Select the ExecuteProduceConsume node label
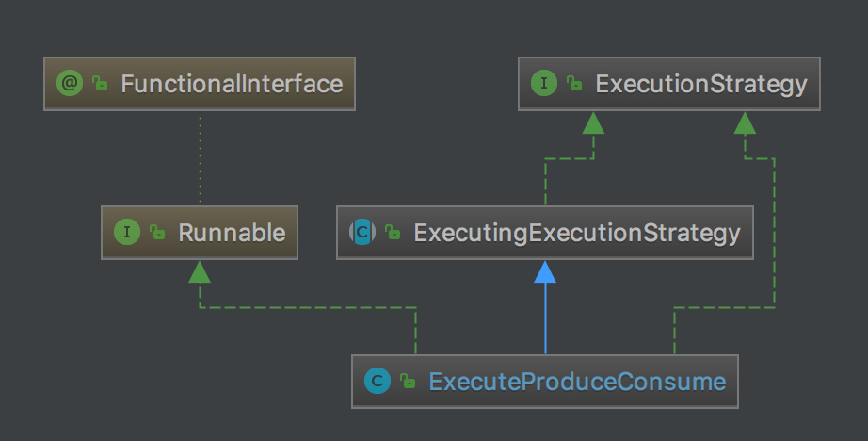This screenshot has width=868, height=441. tap(577, 381)
